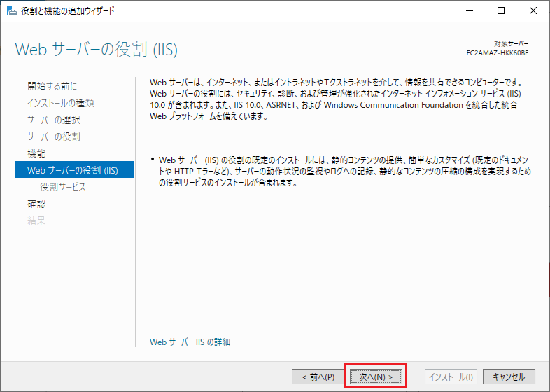Screen dimensions: 550x392
Task: Click the wizard icon in the title bar
Action: (x=12, y=11)
